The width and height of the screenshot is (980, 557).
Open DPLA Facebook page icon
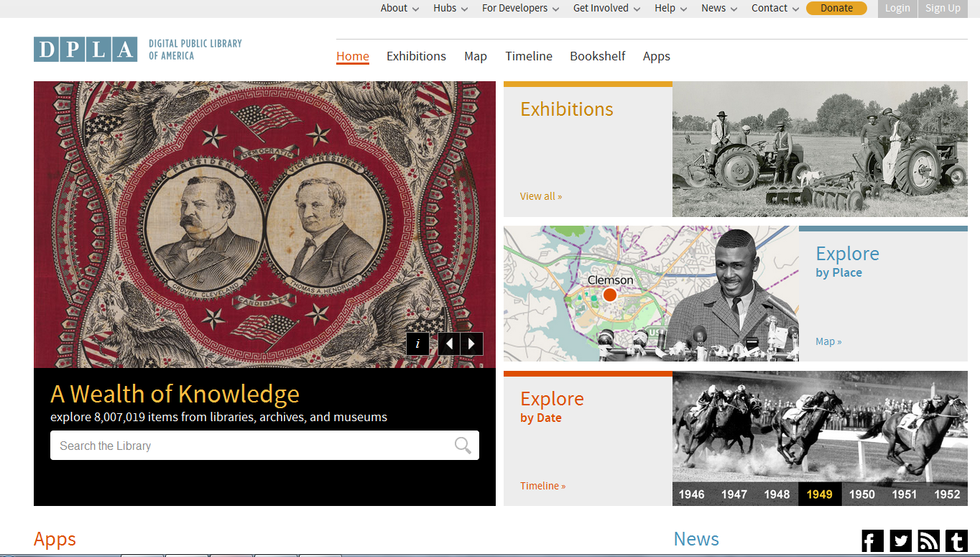tap(872, 540)
